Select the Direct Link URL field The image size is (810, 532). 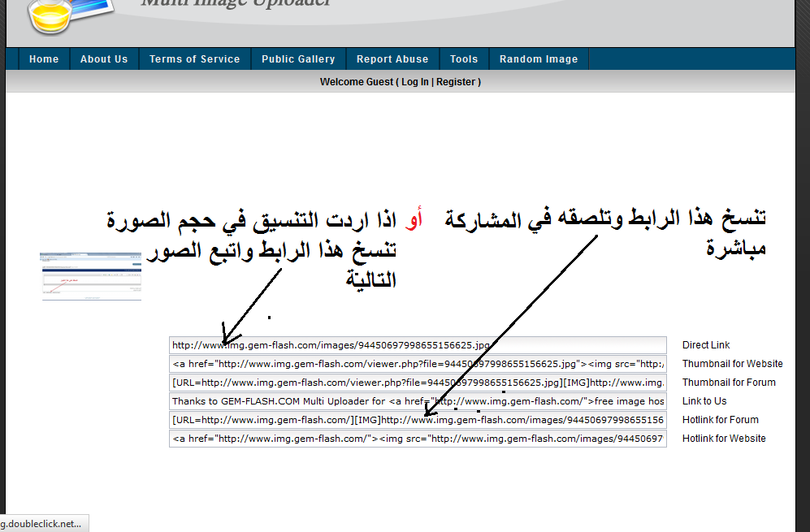coord(418,345)
